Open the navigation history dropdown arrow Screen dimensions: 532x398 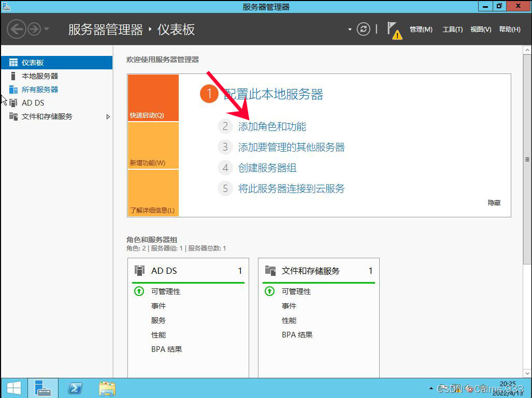tap(47, 29)
